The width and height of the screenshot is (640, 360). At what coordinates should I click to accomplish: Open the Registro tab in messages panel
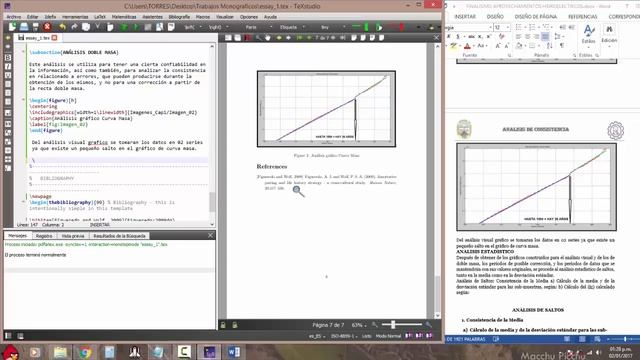point(44,236)
